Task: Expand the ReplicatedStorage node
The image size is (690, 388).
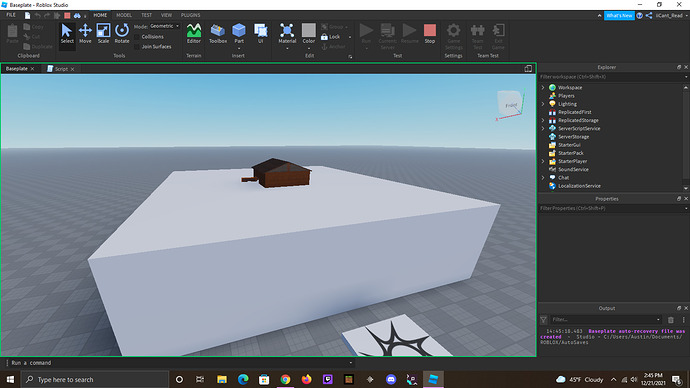Action: click(x=543, y=120)
